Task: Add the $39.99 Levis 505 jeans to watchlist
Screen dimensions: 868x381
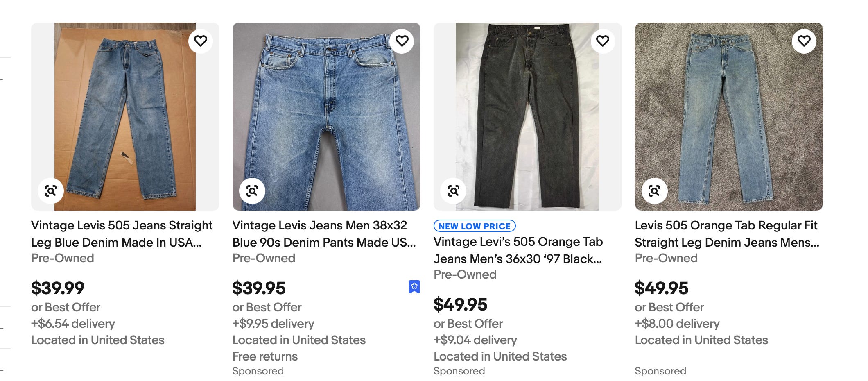Action: pyautogui.click(x=201, y=41)
